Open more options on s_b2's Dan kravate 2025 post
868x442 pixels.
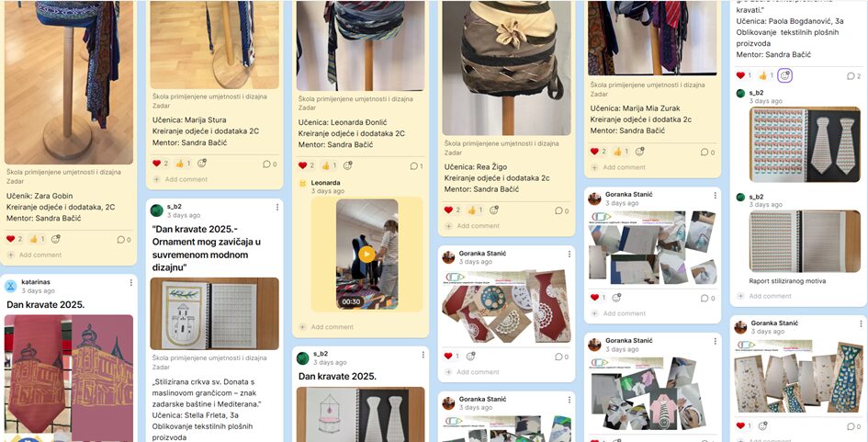423,355
